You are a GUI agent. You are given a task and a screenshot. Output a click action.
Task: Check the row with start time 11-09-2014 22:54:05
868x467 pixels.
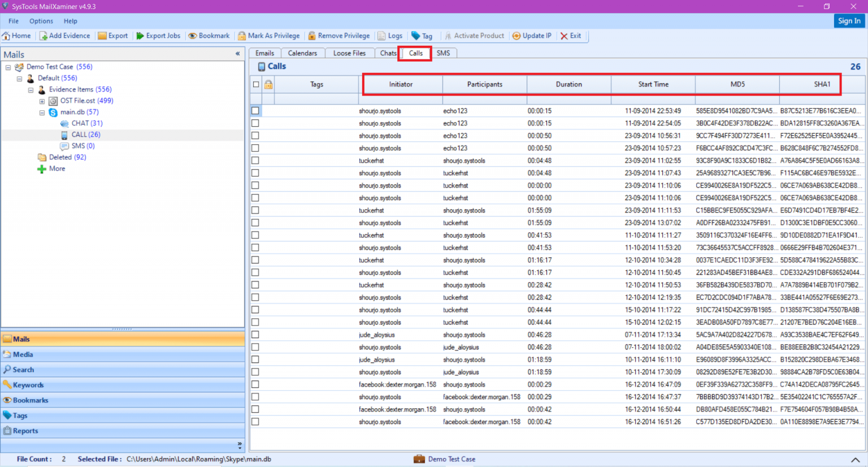pyautogui.click(x=255, y=123)
